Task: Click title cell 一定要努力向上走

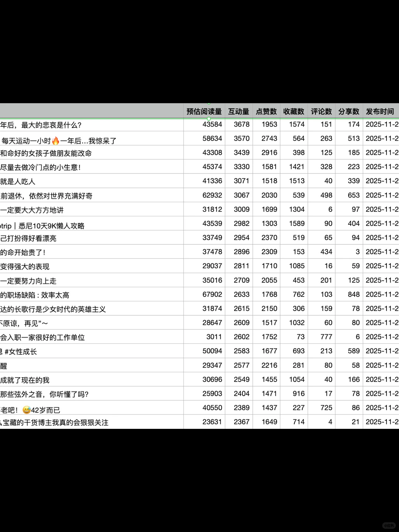Action: [92, 281]
